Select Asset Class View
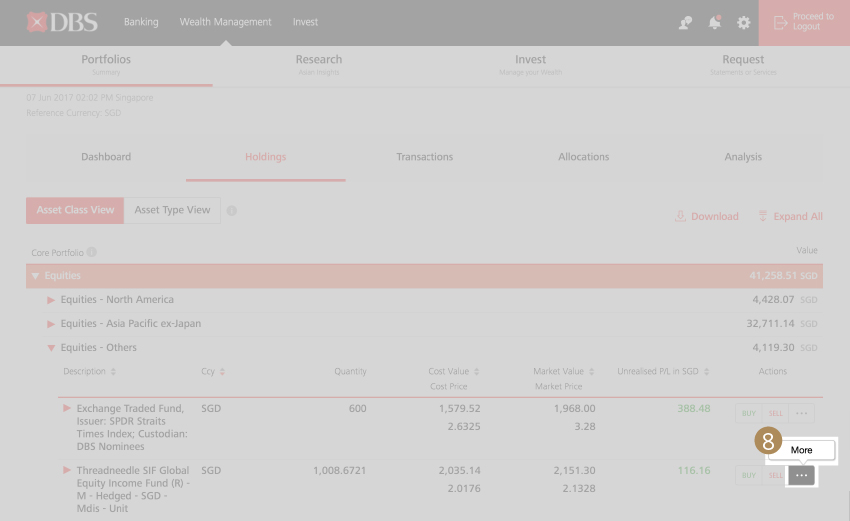This screenshot has height=521, width=850. coord(75,210)
